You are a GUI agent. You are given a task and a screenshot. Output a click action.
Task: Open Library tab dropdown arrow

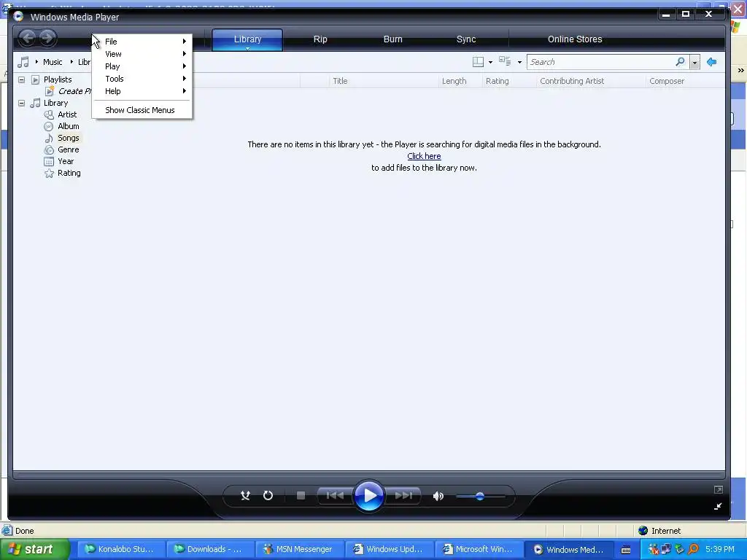tap(248, 48)
